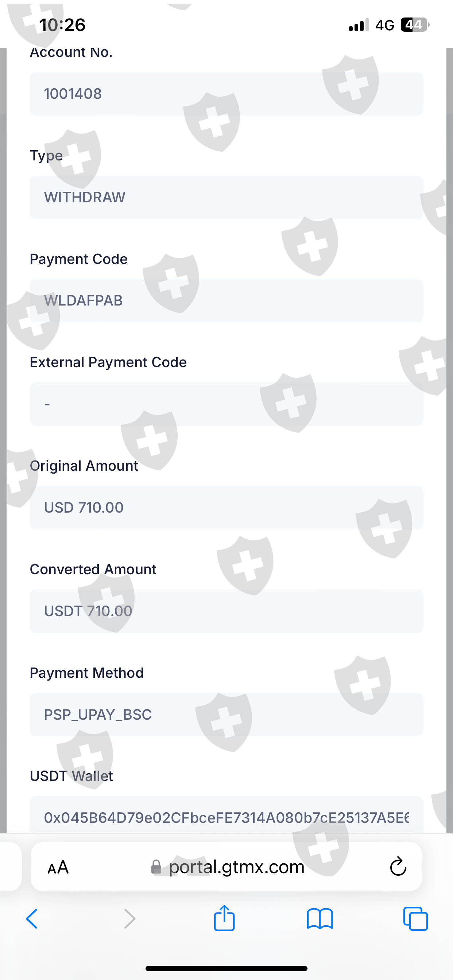This screenshot has height=980, width=453.
Task: Tap the 10:26 clock in status bar
Action: (62, 25)
